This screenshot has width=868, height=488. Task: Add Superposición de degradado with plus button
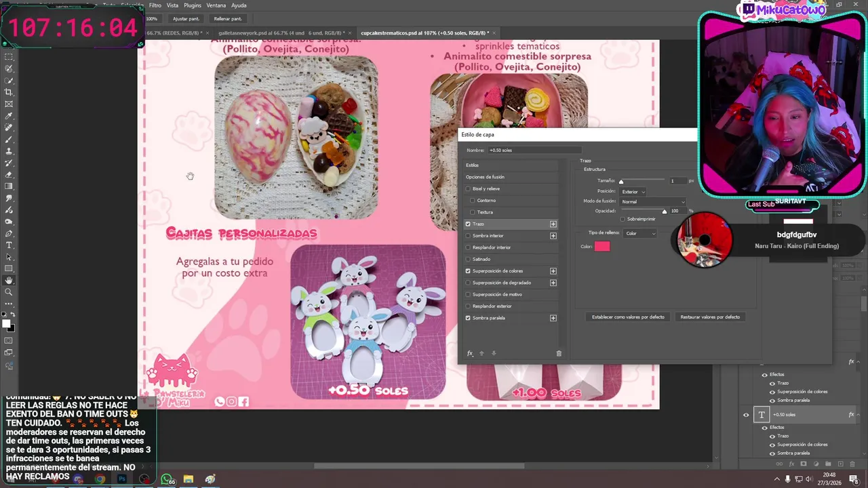[x=553, y=283]
